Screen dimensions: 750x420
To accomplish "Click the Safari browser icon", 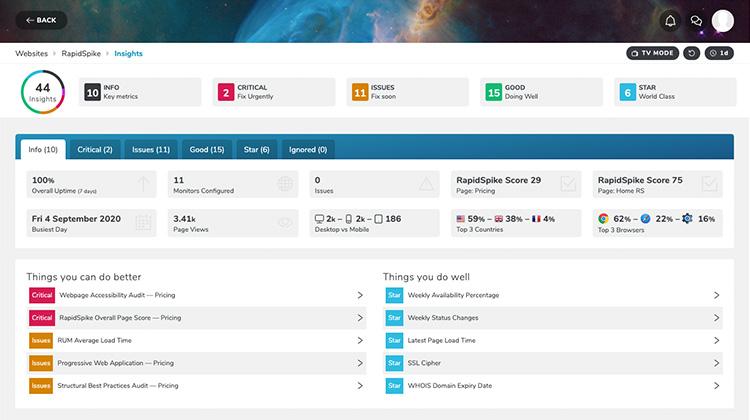I will (x=645, y=219).
